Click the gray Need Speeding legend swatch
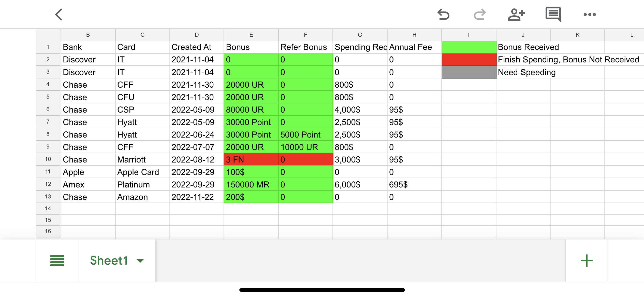 [469, 72]
